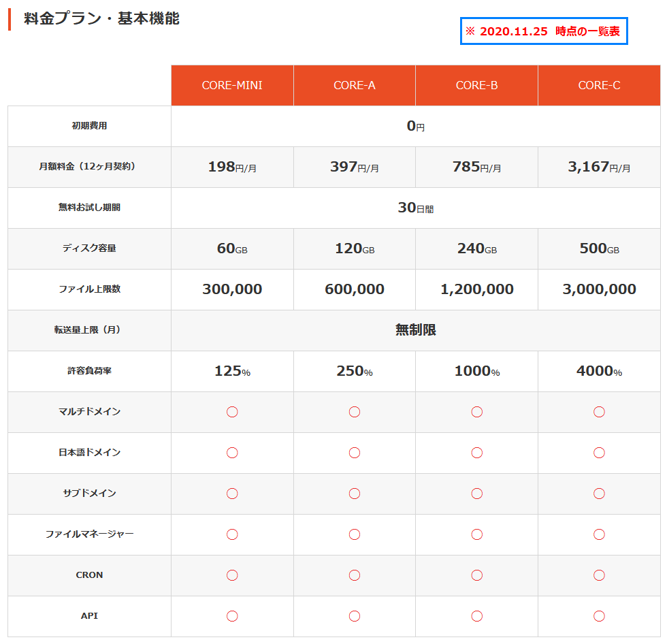The height and width of the screenshot is (644, 667).
Task: Select the 4000% load rate cell
Action: point(599,371)
